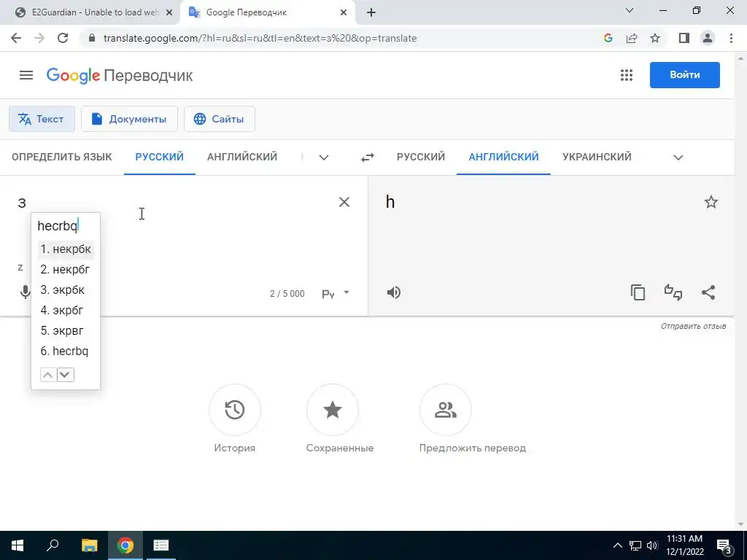Rate this translation with thumbs icon
The width and height of the screenshot is (747, 560).
coord(673,292)
